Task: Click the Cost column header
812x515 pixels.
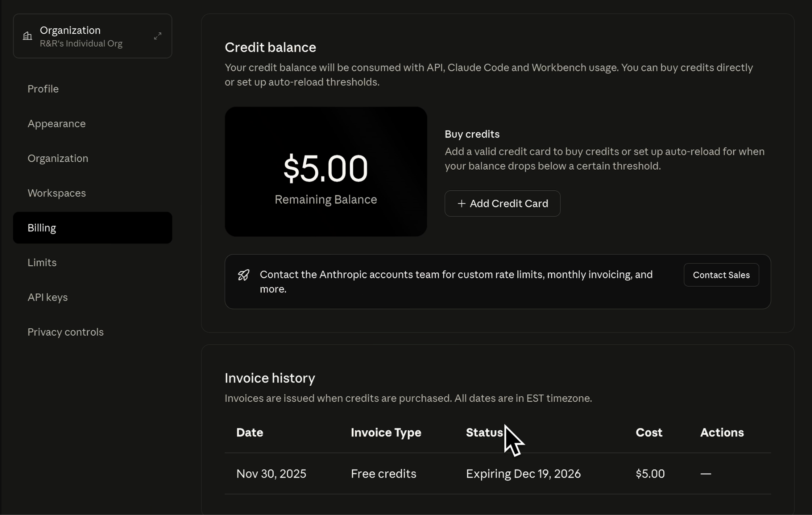Action: [x=649, y=433]
